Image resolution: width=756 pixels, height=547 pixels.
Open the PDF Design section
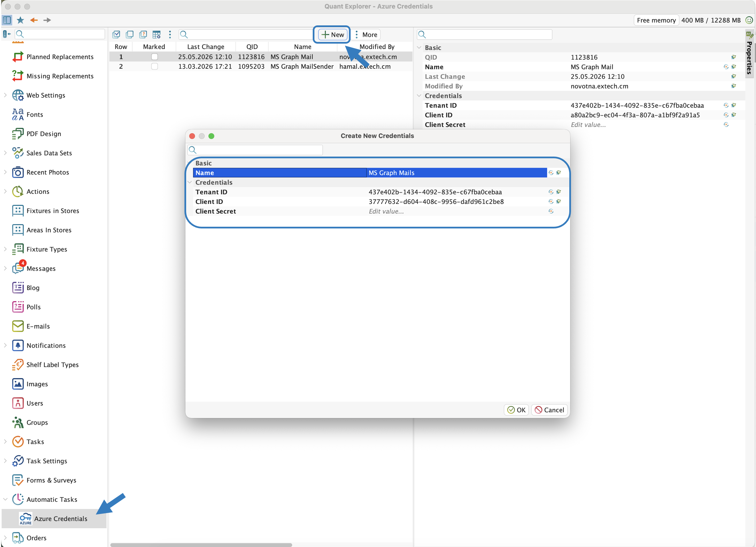(37, 134)
